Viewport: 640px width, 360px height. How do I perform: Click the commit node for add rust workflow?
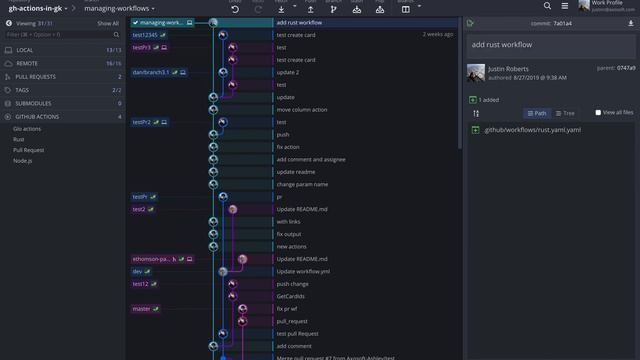[213, 22]
